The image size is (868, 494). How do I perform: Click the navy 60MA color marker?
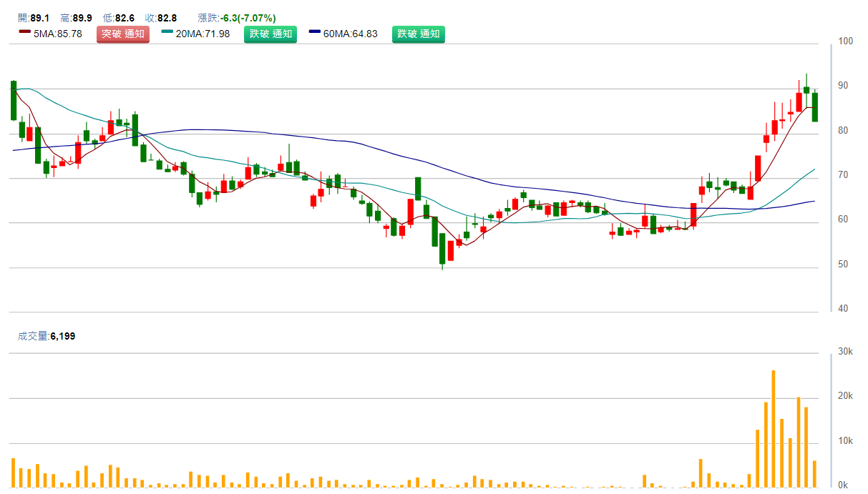(x=315, y=33)
